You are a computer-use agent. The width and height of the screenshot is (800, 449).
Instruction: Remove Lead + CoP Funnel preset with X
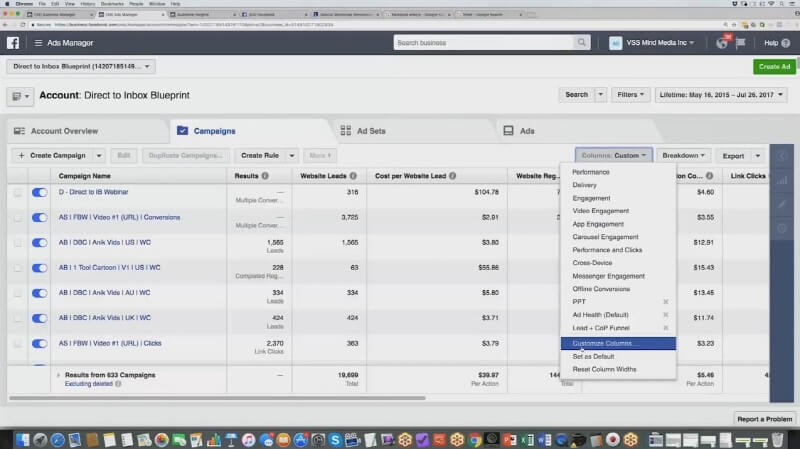coord(665,328)
